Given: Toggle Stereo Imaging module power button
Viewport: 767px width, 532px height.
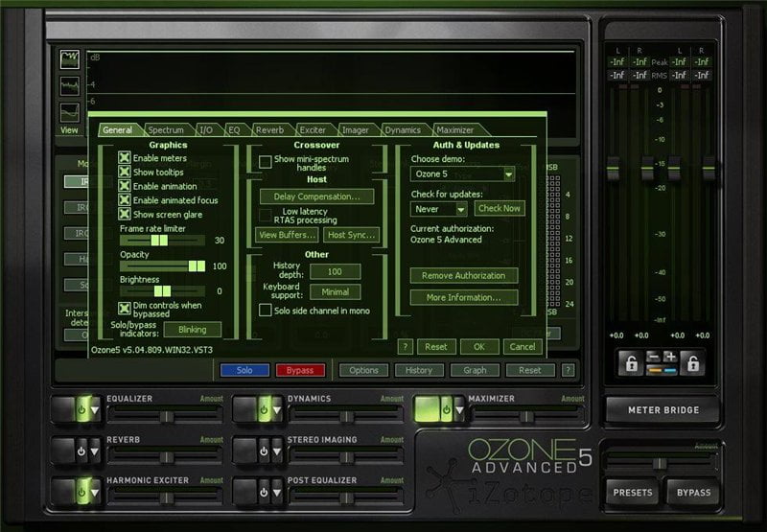Looking at the screenshot, I should [265, 451].
